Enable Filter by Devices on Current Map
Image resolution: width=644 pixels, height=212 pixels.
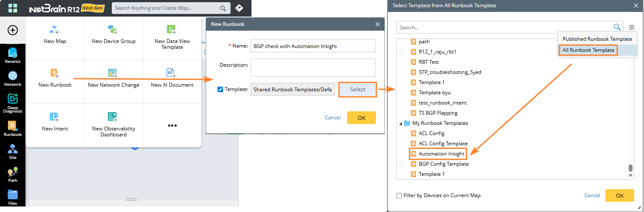[x=399, y=195]
